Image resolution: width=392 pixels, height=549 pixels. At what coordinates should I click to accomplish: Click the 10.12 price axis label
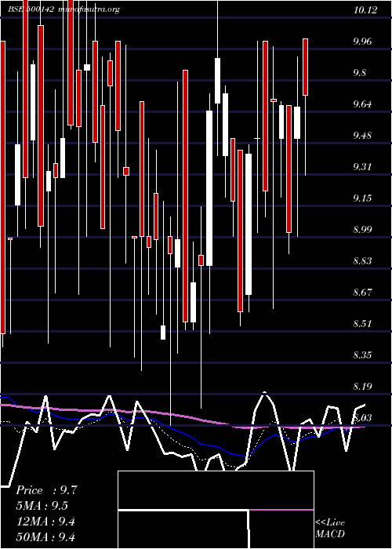click(366, 10)
